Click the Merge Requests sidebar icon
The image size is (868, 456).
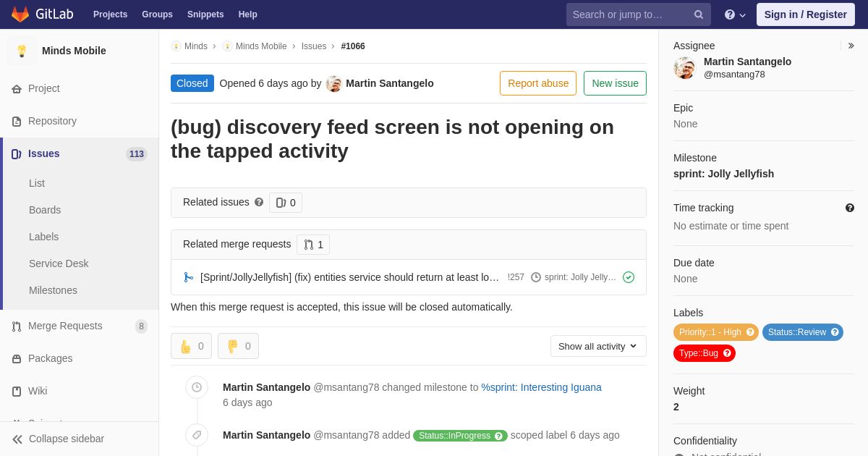click(x=17, y=326)
